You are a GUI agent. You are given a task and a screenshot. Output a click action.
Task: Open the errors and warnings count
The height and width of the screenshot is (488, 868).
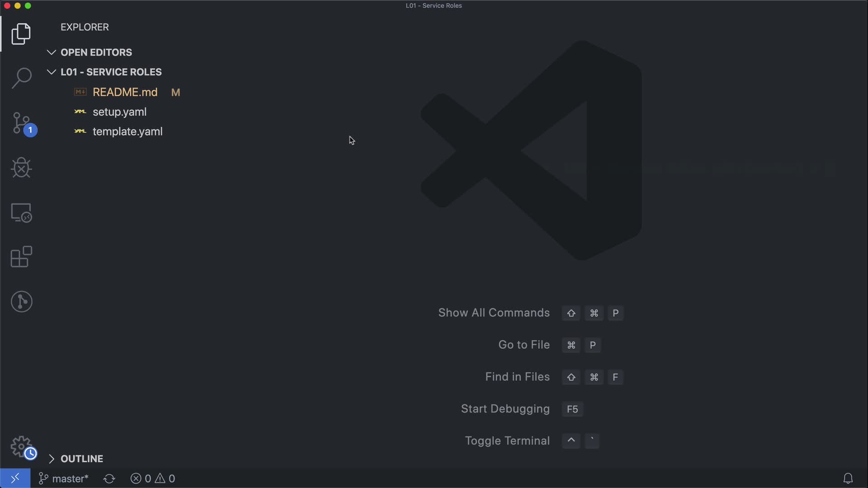[x=153, y=479]
